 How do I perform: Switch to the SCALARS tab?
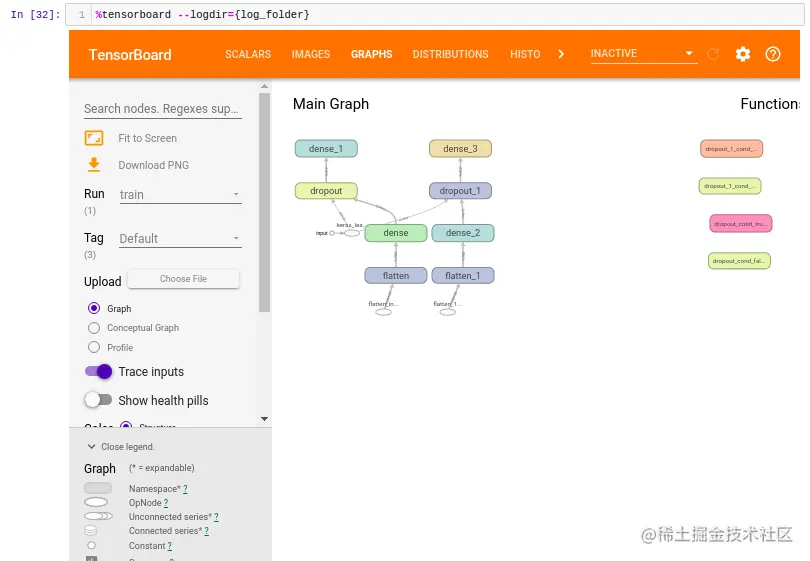click(248, 54)
